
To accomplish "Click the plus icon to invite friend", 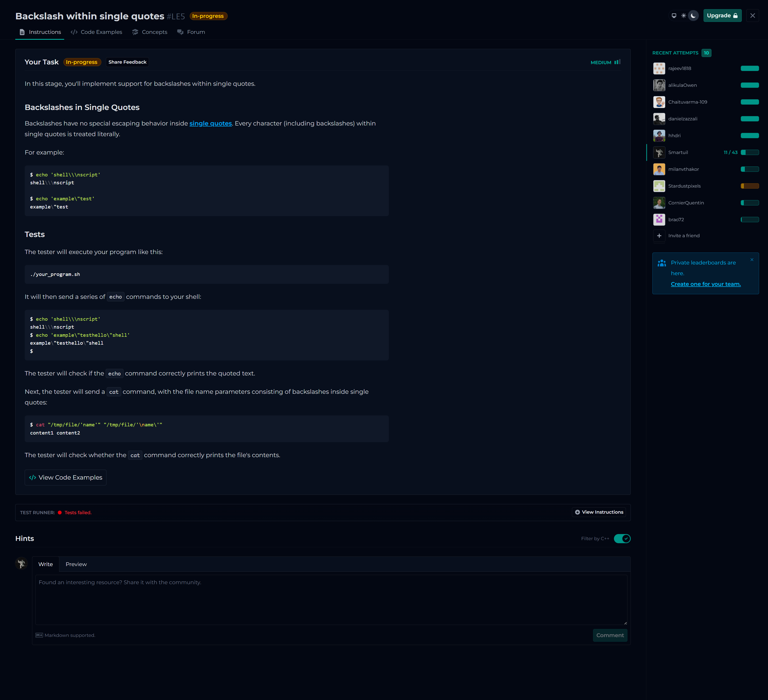I will tap(659, 236).
